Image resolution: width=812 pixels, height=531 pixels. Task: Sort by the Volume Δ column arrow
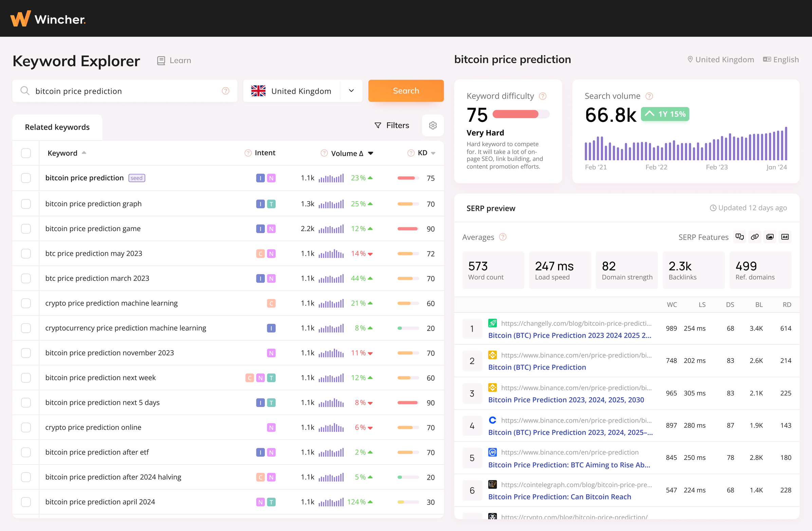click(371, 153)
